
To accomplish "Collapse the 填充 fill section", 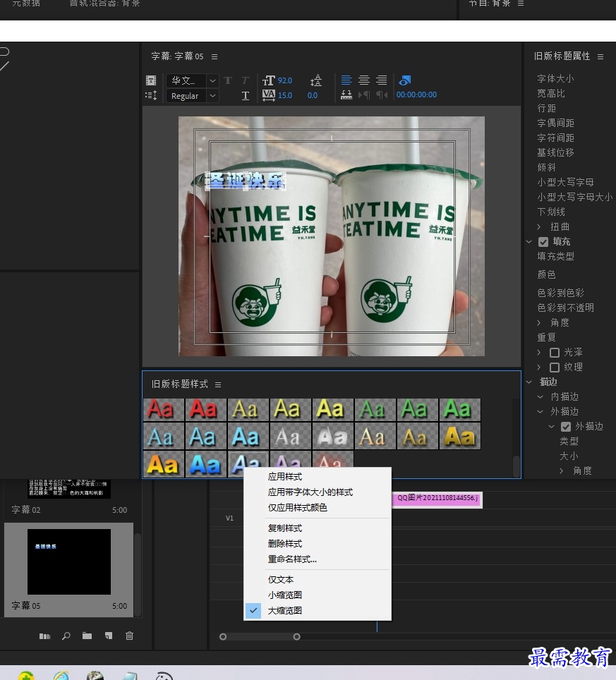I will (529, 241).
